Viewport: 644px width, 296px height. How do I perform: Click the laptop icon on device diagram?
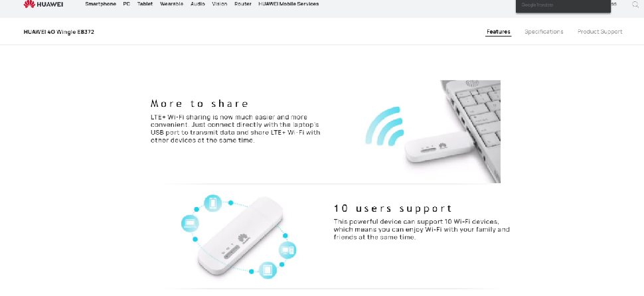tap(190, 224)
